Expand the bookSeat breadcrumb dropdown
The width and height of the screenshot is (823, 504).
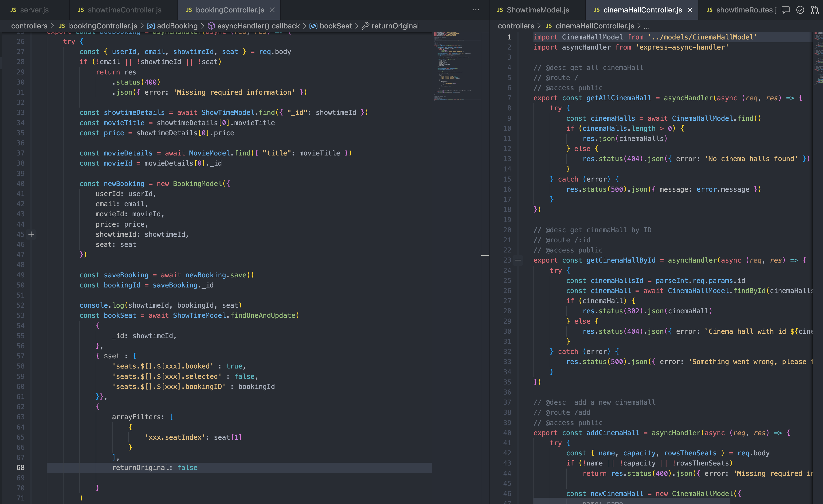(335, 26)
